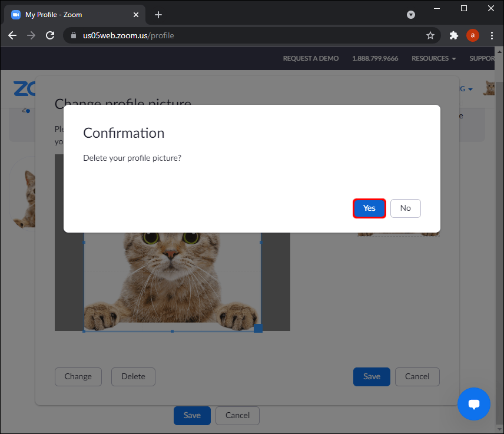Click the cat avatar in the header
This screenshot has width=504, height=434.
pyautogui.click(x=490, y=88)
